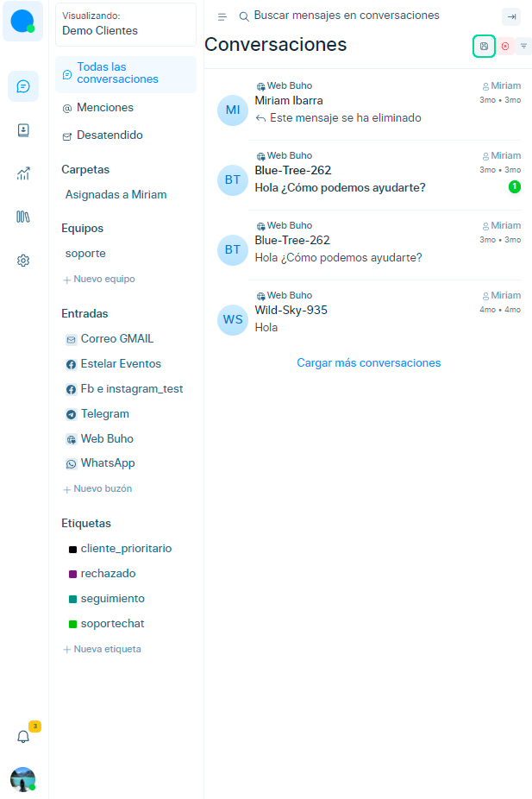The height and width of the screenshot is (799, 532).
Task: Toggle the panel expand arrow button
Action: (x=511, y=16)
